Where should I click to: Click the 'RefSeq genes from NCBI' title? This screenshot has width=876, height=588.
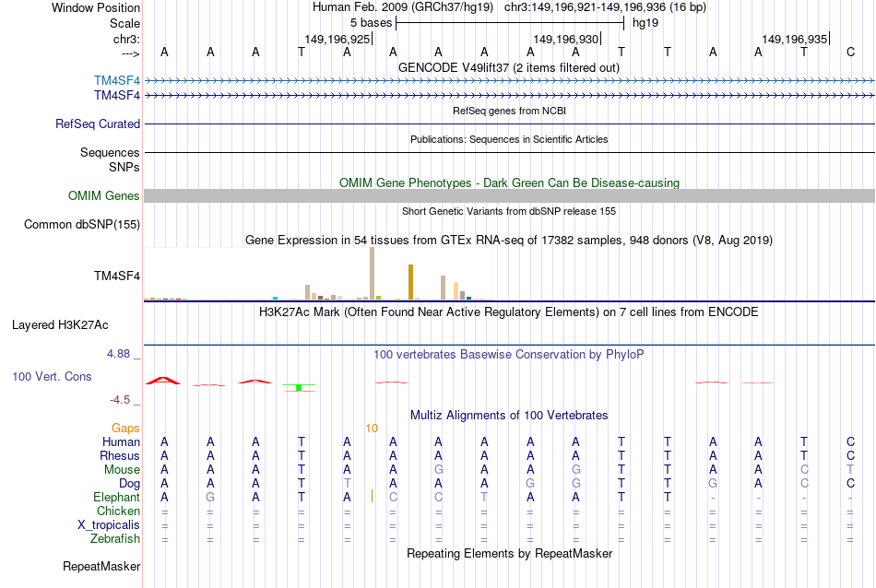point(509,111)
